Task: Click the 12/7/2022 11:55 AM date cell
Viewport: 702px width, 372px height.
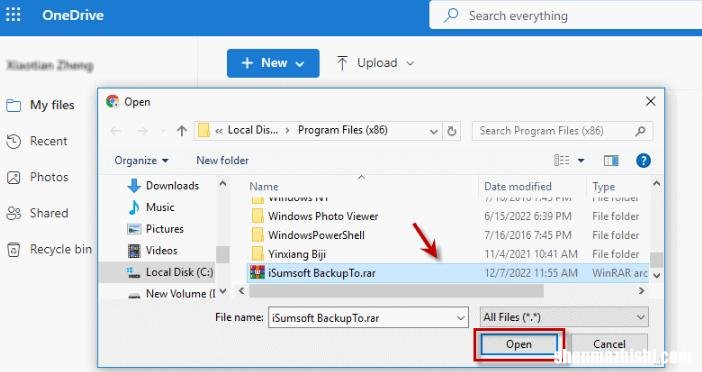Action: tap(531, 273)
